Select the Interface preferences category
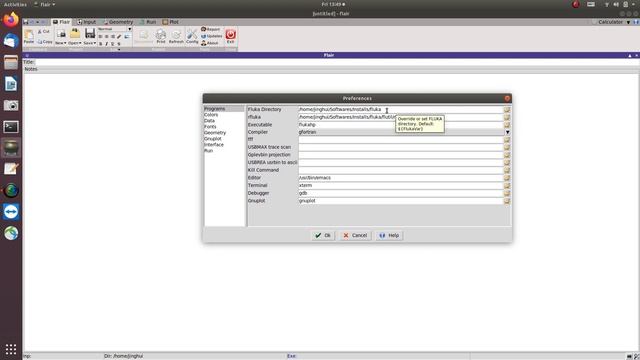The image size is (640, 360). pyautogui.click(x=214, y=144)
